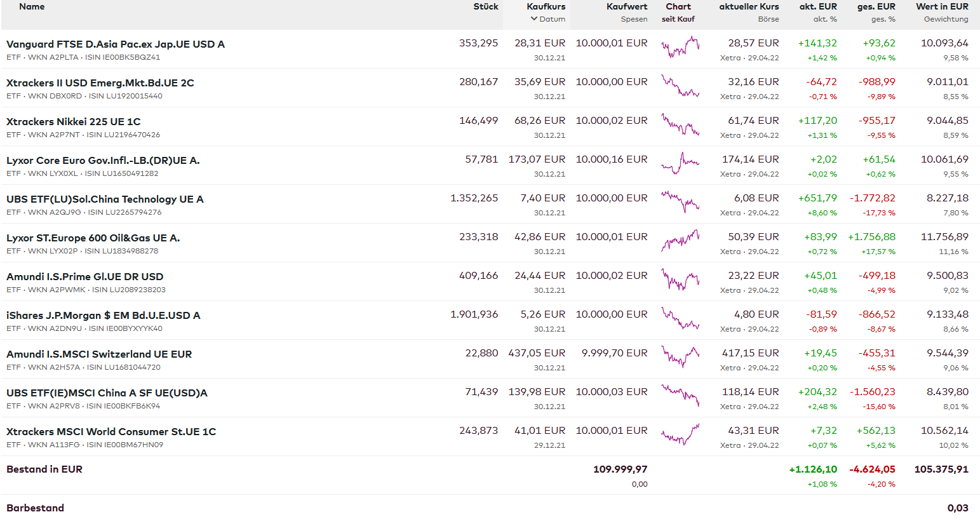Click the Lyxor ST.Europe 600 Oil&Gas chart thumbnail
Screen dimensions: 980x519
click(x=680, y=241)
